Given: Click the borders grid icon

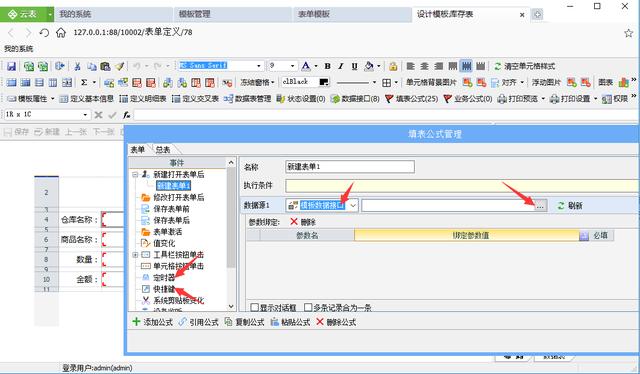Looking at the screenshot, I should click(387, 82).
